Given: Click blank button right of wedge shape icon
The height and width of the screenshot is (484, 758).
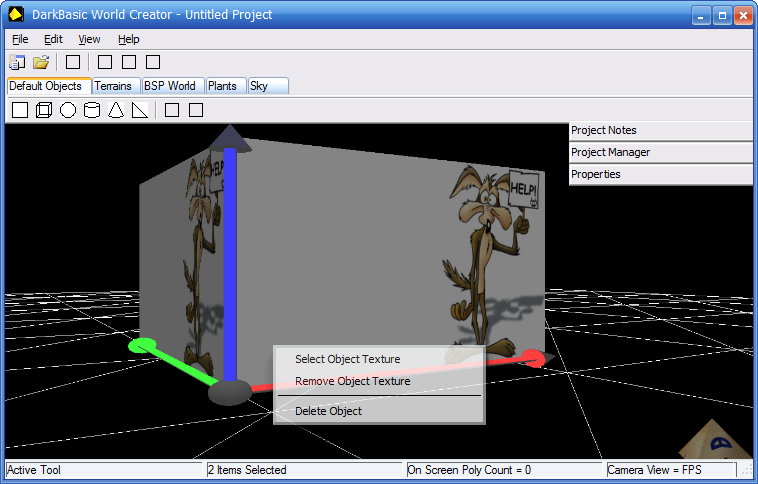Looking at the screenshot, I should click(x=172, y=110).
